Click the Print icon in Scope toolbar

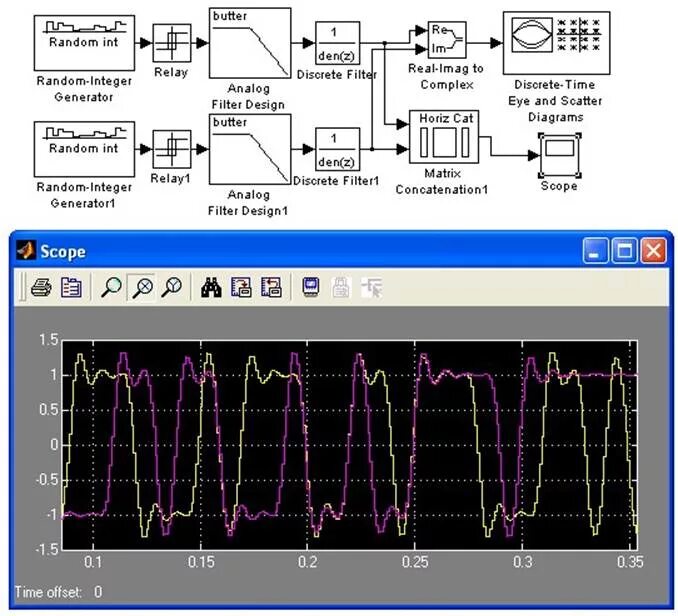(x=42, y=287)
